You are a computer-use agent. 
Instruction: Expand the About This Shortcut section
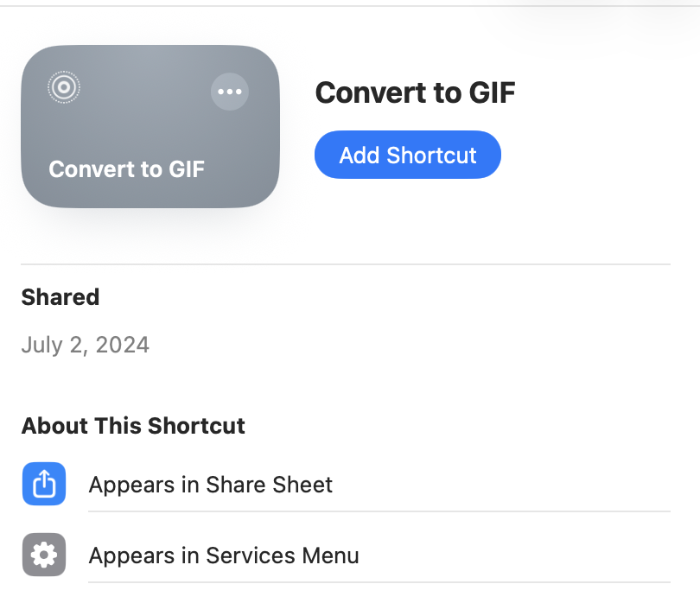pos(133,426)
